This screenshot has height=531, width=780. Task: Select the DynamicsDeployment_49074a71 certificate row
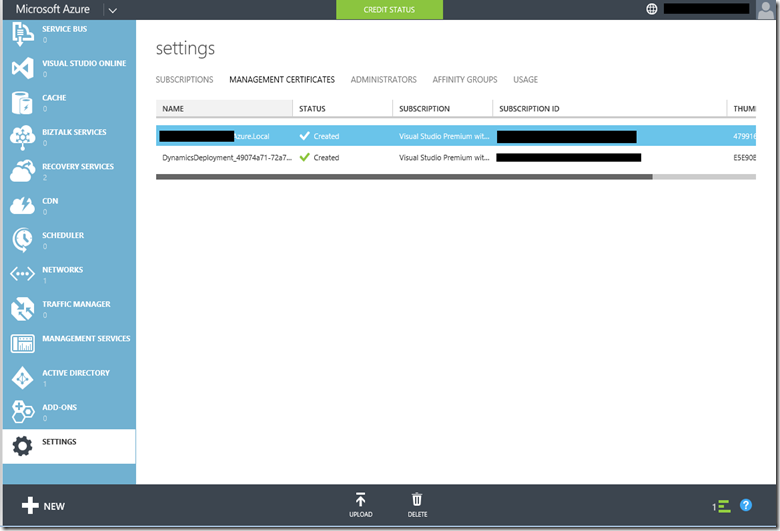(x=456, y=158)
